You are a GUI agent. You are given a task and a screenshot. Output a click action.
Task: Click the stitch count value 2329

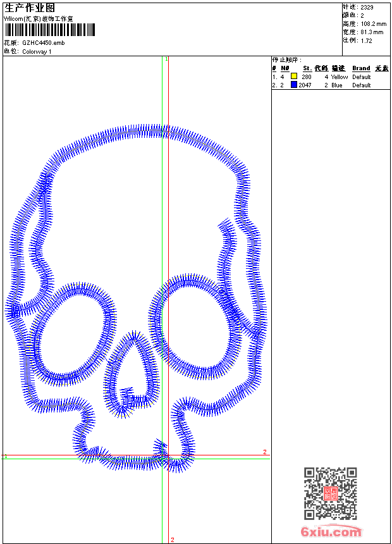point(367,7)
